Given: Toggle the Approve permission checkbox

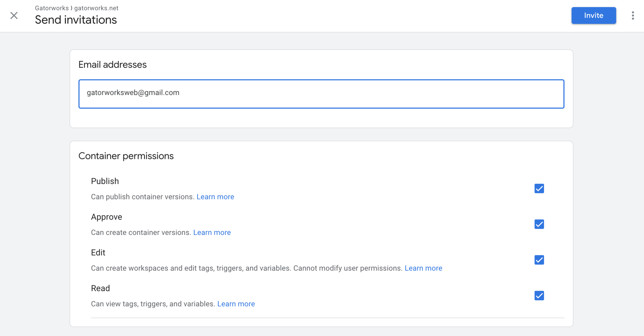Looking at the screenshot, I should click(x=539, y=224).
